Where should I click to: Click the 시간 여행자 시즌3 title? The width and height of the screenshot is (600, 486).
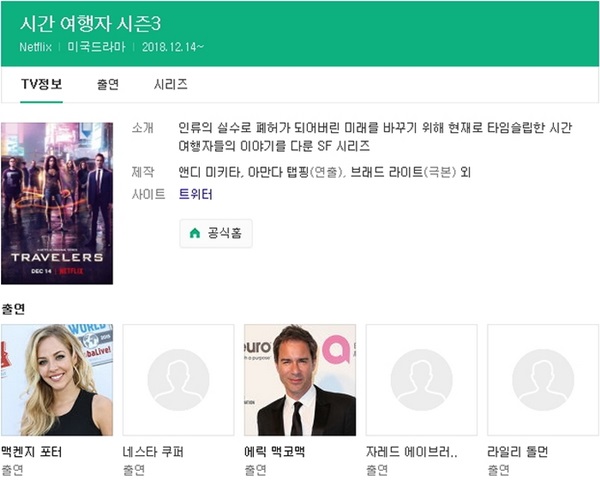click(90, 24)
